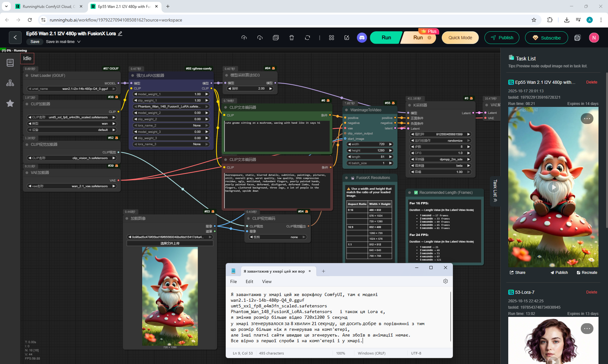This screenshot has width=608, height=364.
Task: Toggle collapse dot on WanImageToVideo node
Action: [346, 110]
